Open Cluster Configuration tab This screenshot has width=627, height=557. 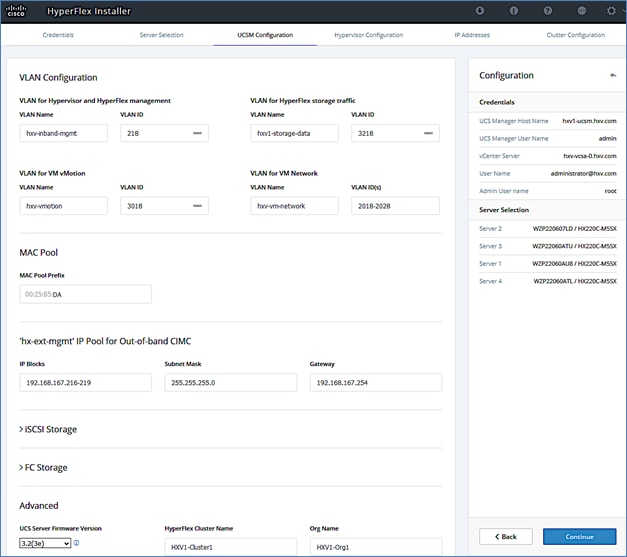click(x=576, y=35)
